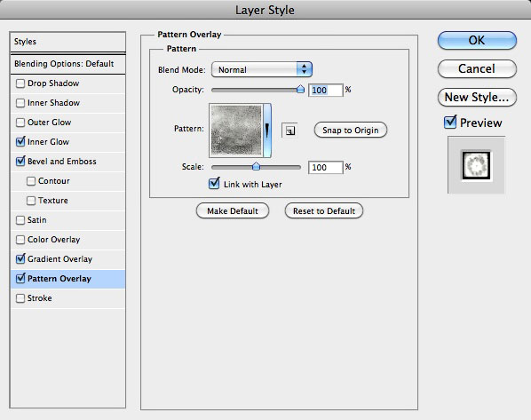Viewport: 531px width, 420px height.
Task: Select the Inner Glow style label
Action: [48, 142]
